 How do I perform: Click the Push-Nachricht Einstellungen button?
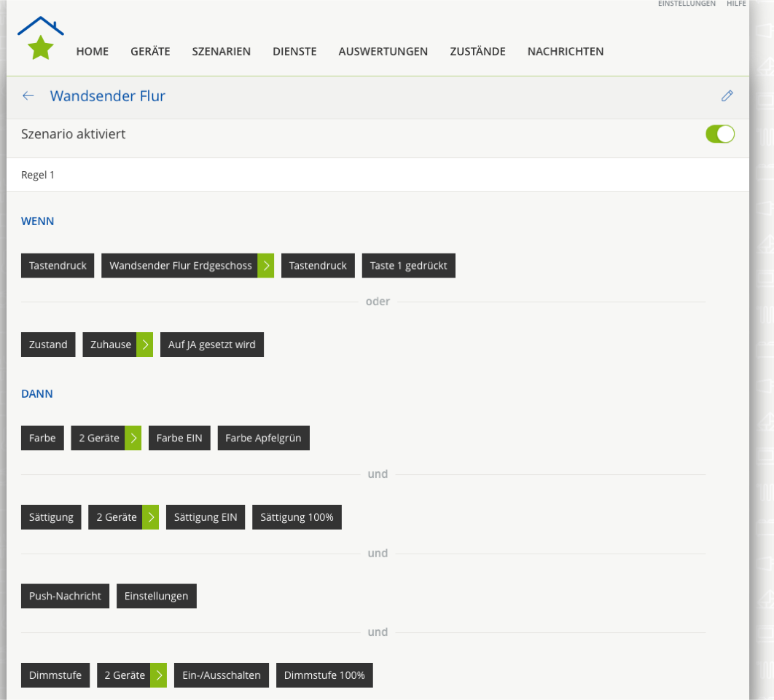point(156,596)
